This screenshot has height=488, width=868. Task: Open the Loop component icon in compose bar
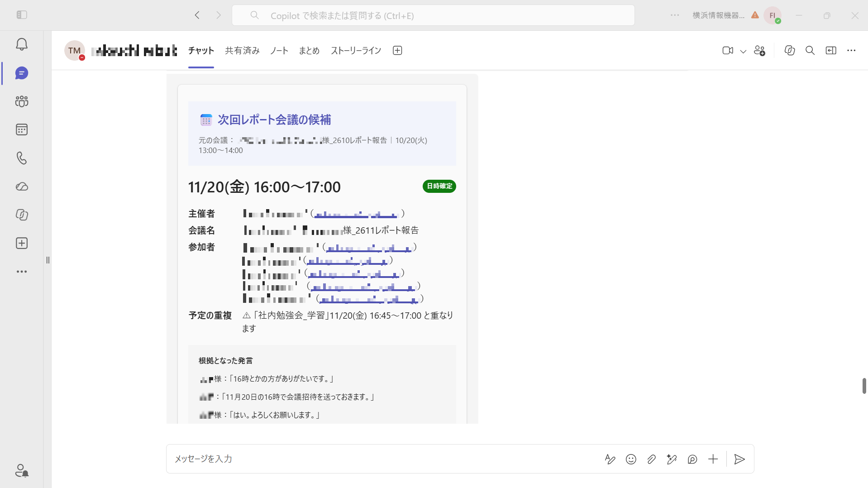692,459
